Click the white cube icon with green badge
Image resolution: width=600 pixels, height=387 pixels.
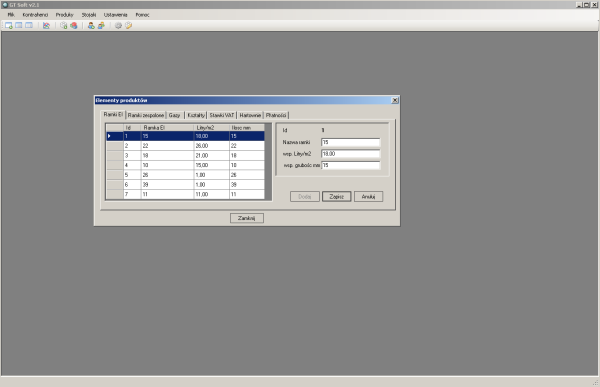point(64,26)
